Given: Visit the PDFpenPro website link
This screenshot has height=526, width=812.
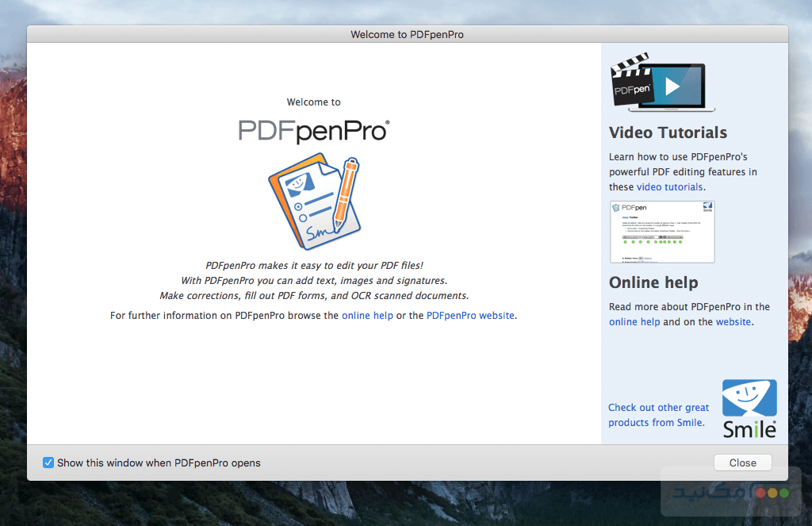Looking at the screenshot, I should pos(470,315).
